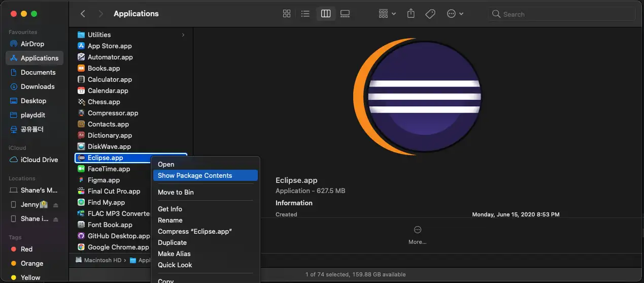This screenshot has height=283, width=644.
Task: Go forward with the right chevron
Action: click(x=100, y=14)
